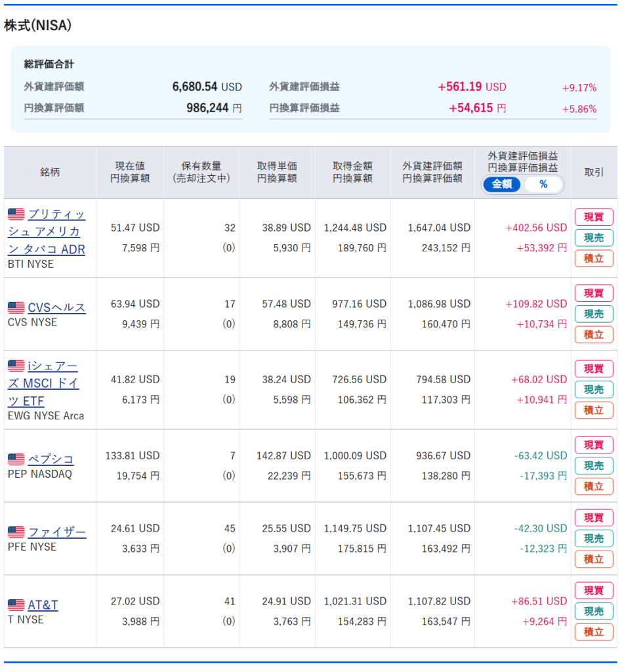This screenshot has height=672, width=624.
Task: Click CVS valuation 1,086.98 USD
Action: [439, 304]
